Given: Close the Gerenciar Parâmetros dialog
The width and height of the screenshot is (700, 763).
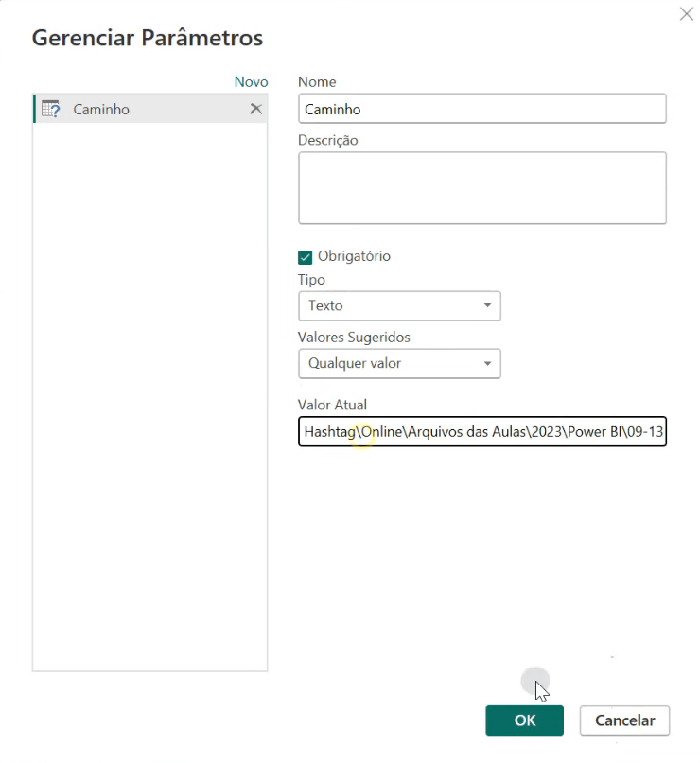Looking at the screenshot, I should click(x=687, y=13).
